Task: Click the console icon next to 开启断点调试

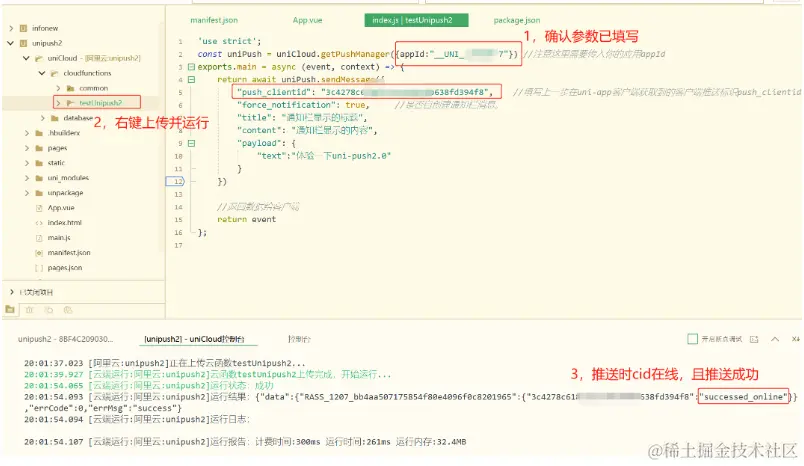Action: click(754, 339)
